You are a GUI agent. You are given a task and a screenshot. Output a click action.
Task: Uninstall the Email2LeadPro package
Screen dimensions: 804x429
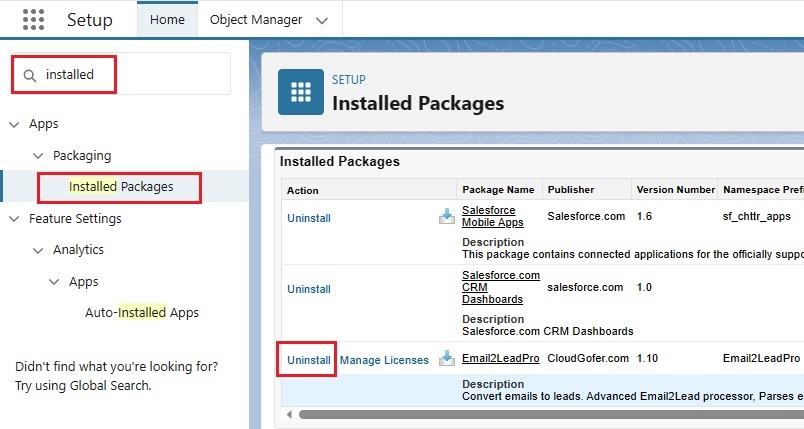pyautogui.click(x=309, y=360)
